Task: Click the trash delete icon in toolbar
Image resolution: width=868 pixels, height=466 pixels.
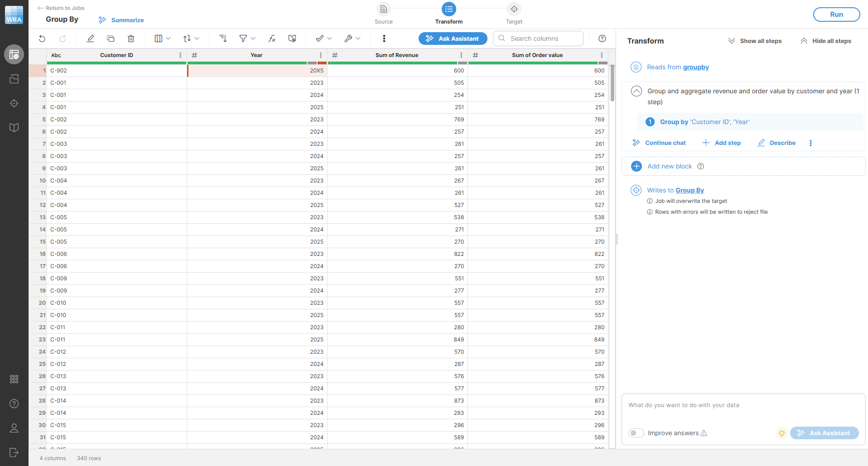Action: [131, 38]
